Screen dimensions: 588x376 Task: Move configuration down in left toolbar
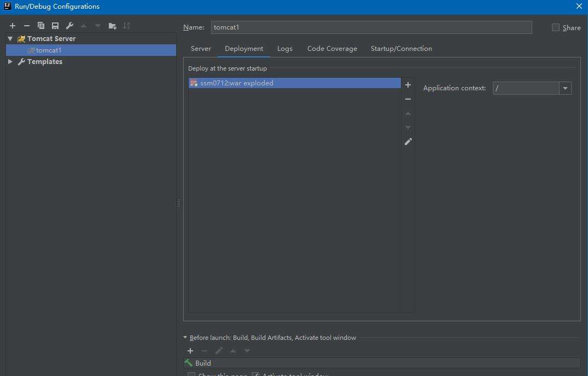click(98, 26)
